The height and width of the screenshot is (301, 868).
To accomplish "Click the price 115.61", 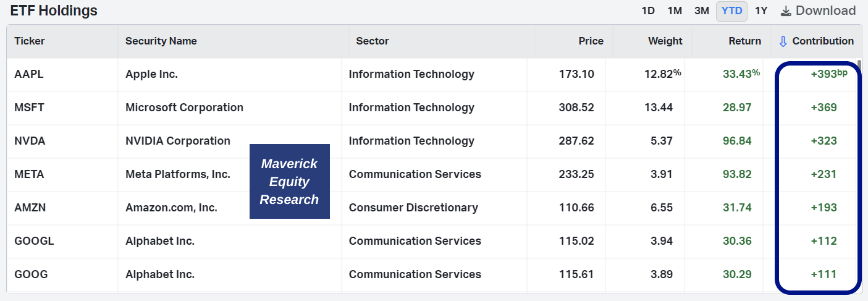I will 576,274.
